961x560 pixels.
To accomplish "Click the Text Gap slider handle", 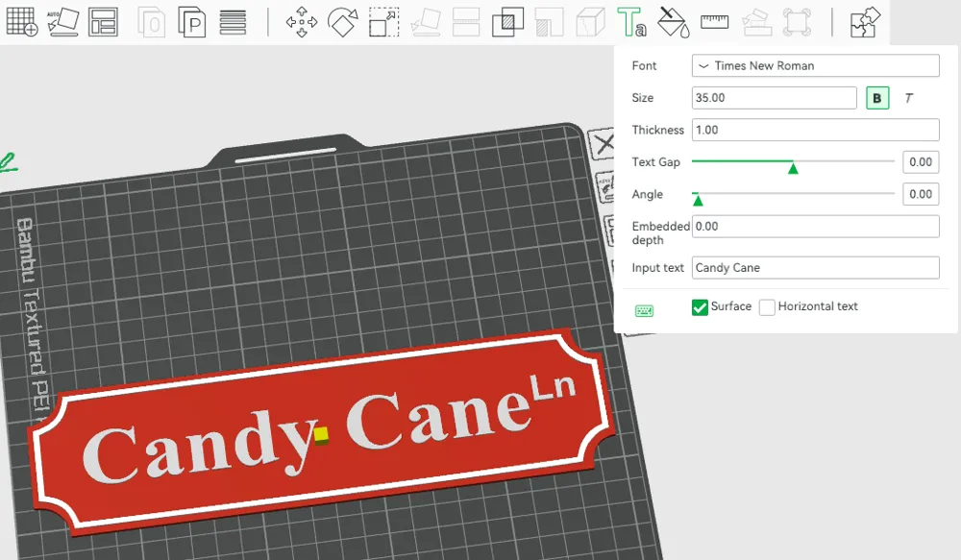I will click(793, 167).
